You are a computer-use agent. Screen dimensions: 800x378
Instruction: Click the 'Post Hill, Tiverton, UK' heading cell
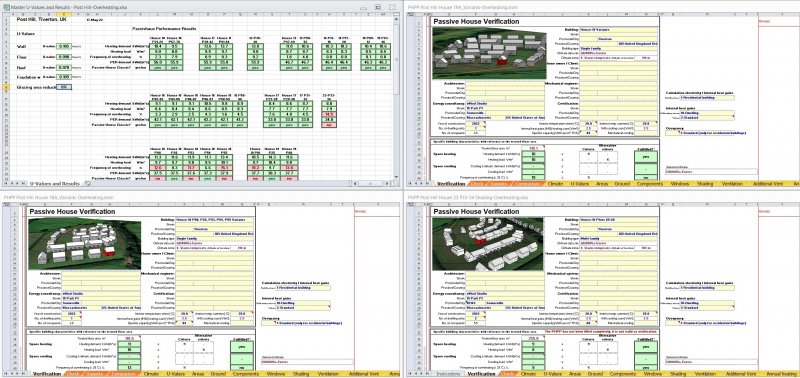tap(42, 19)
